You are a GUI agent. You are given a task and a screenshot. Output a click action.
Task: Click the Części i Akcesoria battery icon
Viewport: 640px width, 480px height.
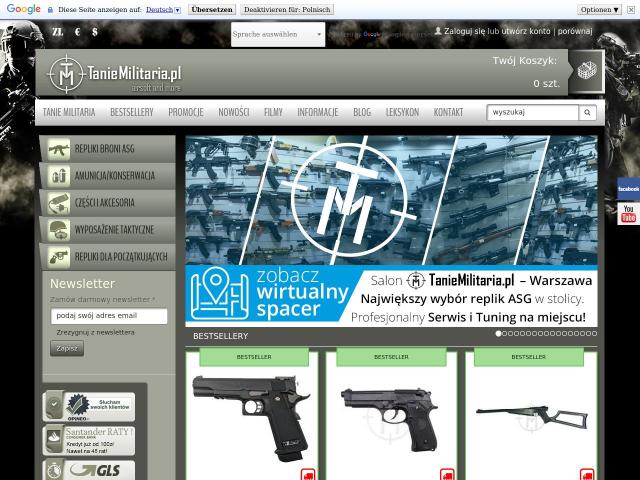click(59, 203)
